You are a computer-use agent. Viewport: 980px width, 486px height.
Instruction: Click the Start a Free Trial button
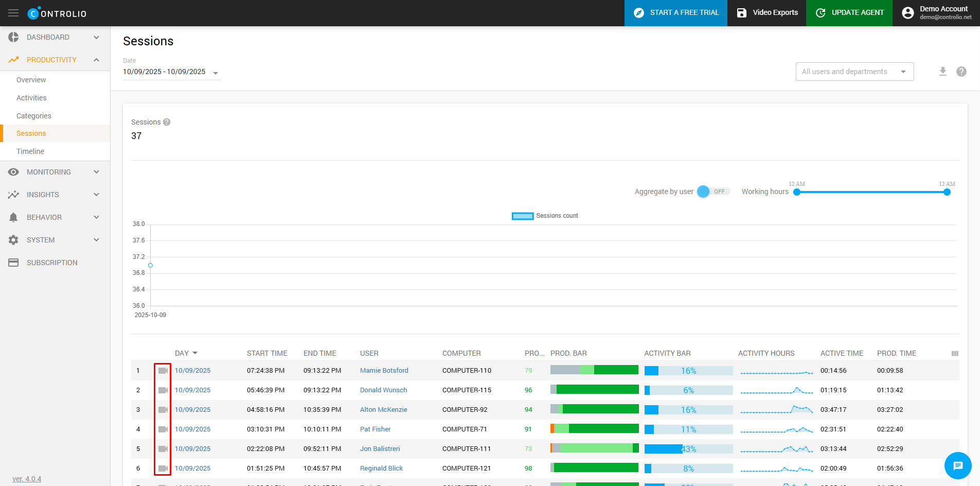click(x=675, y=13)
